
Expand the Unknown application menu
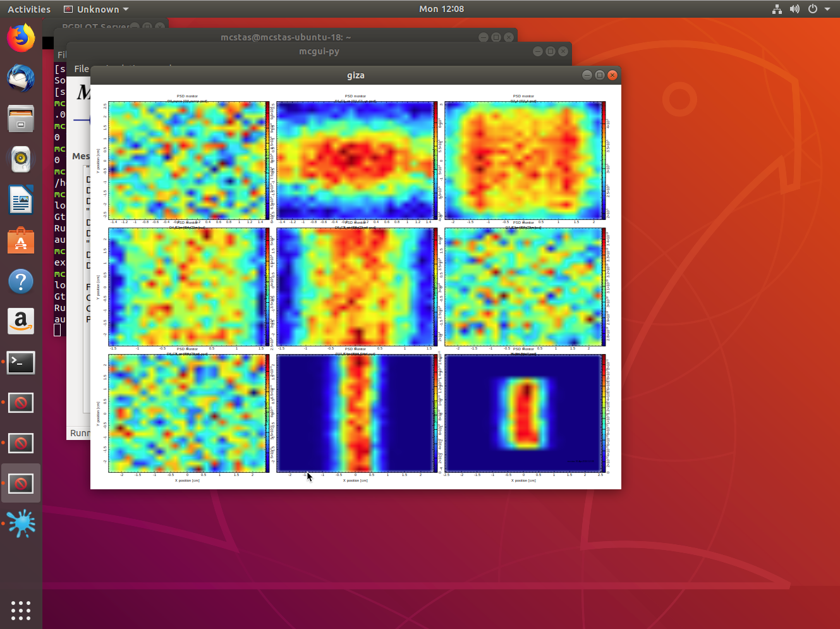coord(97,9)
